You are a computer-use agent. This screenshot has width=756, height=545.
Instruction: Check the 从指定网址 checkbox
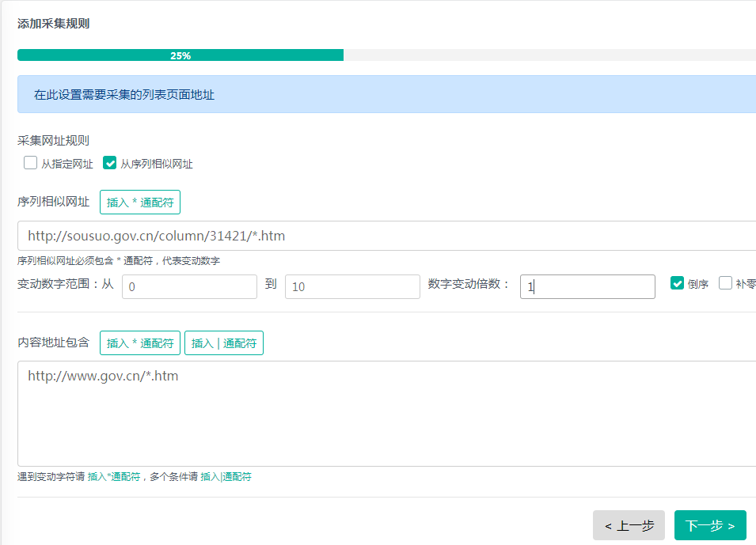pos(31,164)
